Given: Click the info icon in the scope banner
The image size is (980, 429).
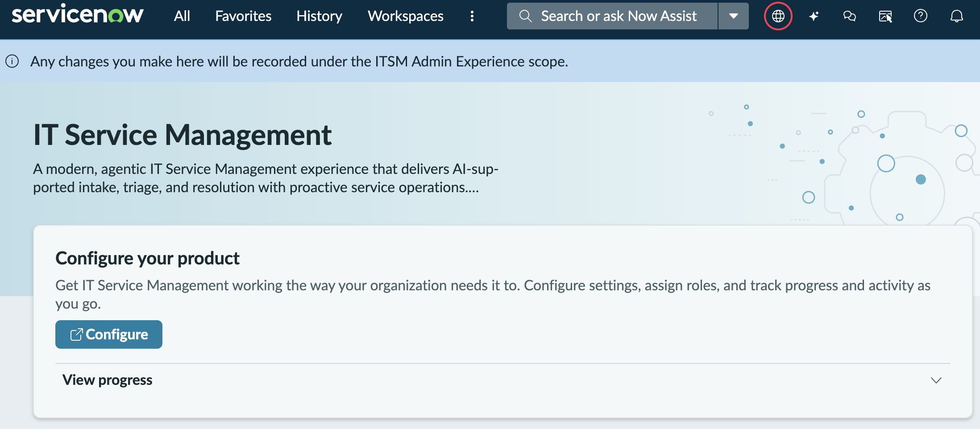Looking at the screenshot, I should 12,61.
